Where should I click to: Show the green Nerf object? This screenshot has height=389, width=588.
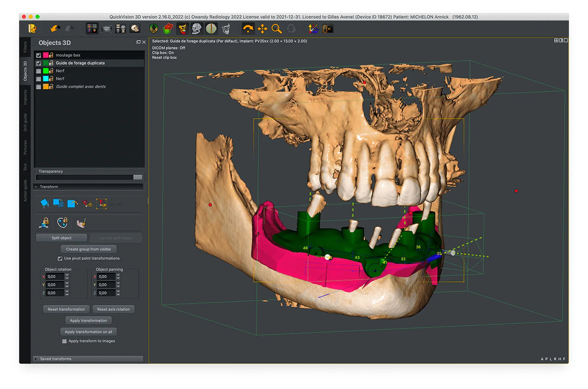pos(39,71)
